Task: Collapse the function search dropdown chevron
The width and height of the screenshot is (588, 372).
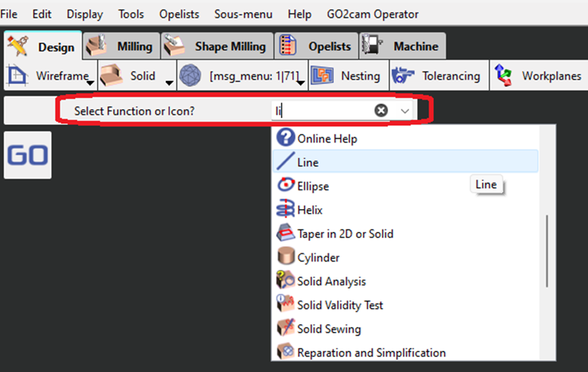Action: click(x=405, y=111)
